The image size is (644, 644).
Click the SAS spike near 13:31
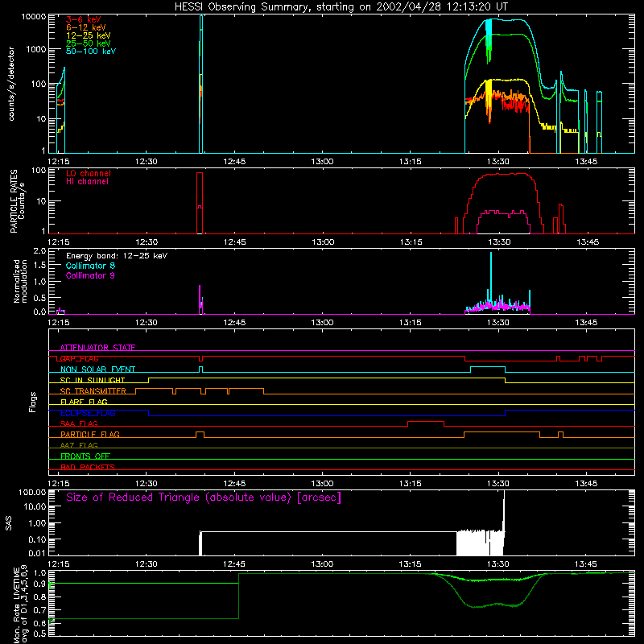pyautogui.click(x=504, y=522)
